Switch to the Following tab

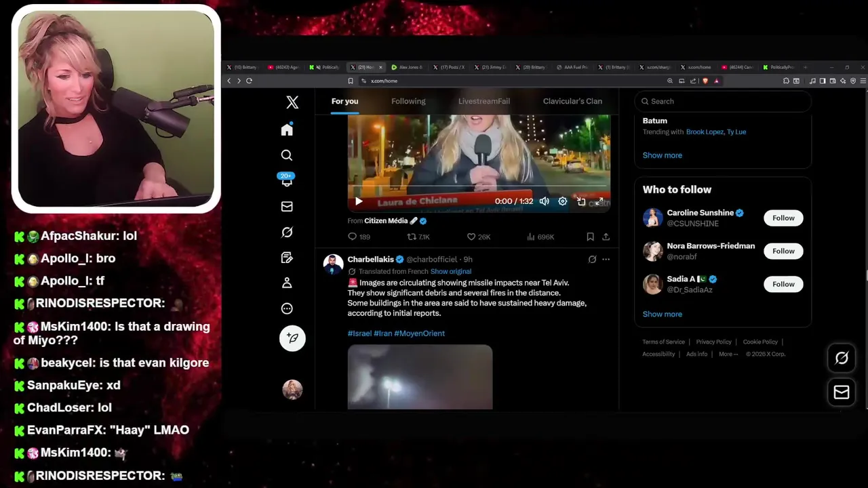[408, 101]
